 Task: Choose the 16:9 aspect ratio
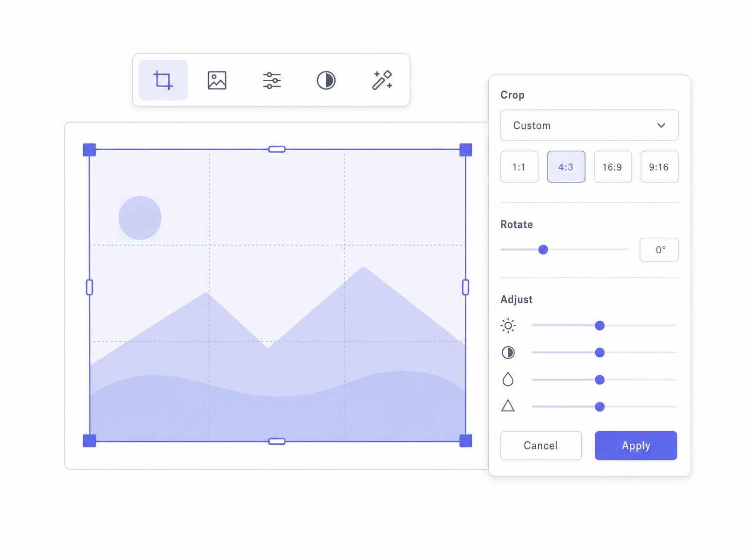613,167
